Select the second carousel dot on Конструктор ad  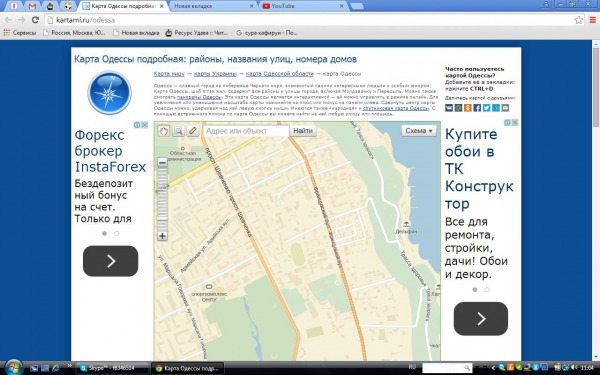click(487, 290)
